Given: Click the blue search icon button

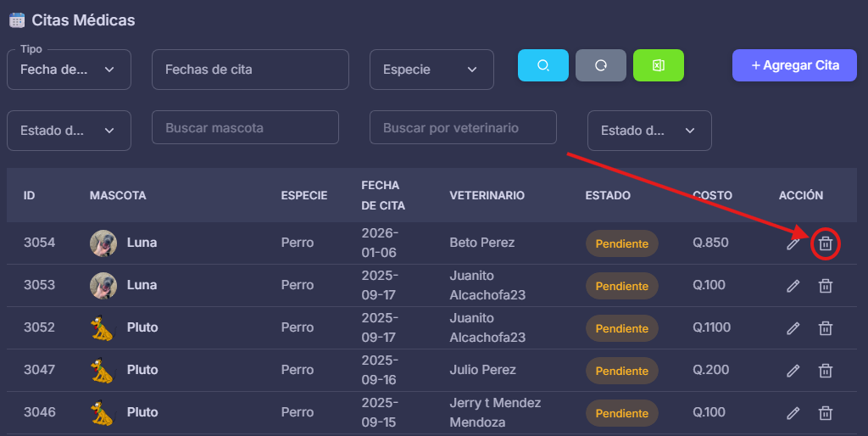Looking at the screenshot, I should 543,65.
